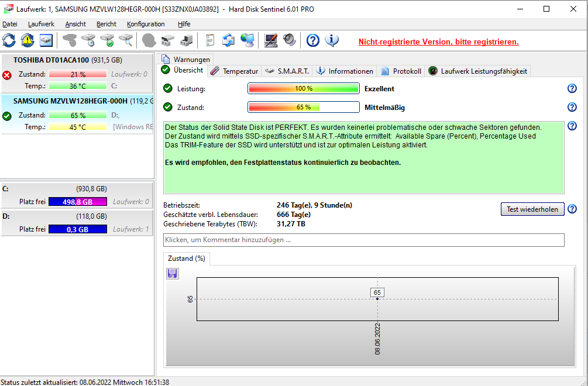Screen dimensions: 588x386
Task: Open the Bericht menu
Action: [106, 24]
